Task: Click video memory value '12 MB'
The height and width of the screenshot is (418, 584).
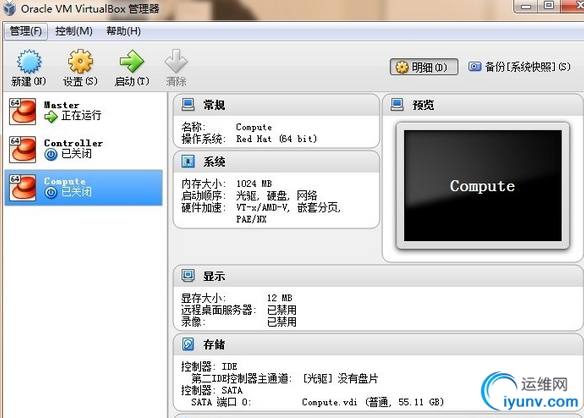Action: pyautogui.click(x=279, y=298)
